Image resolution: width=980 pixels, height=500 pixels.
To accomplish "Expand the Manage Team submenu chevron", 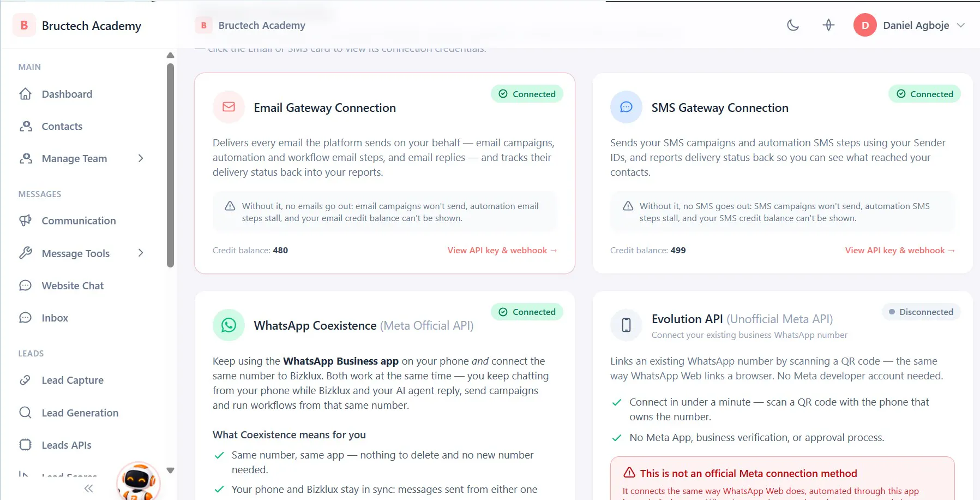I will click(x=141, y=158).
